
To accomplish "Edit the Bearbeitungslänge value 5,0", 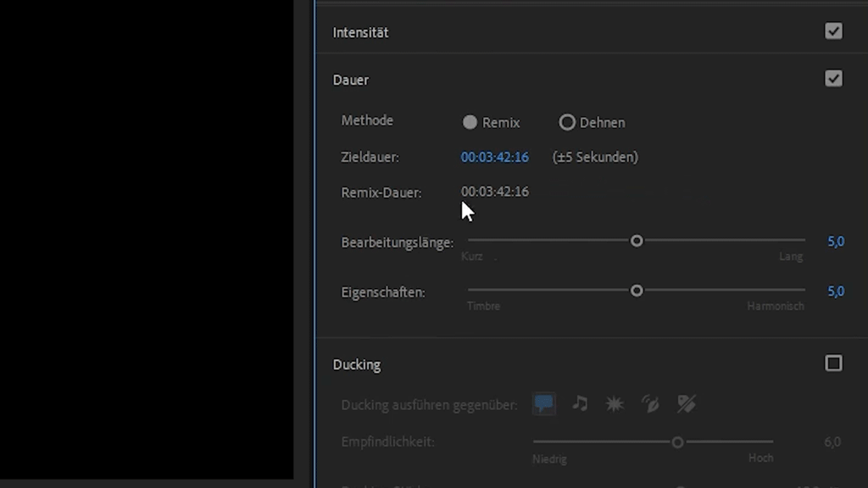I will [835, 242].
